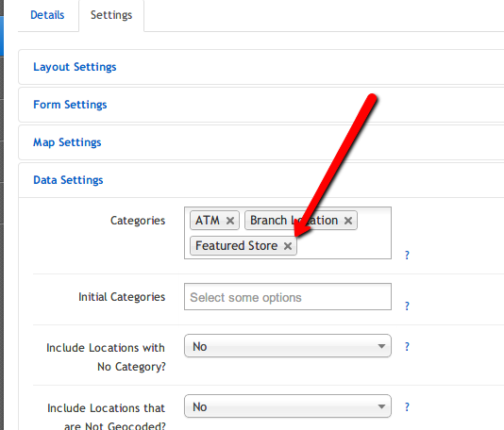
Task: Select the Settings tab
Action: click(x=111, y=15)
